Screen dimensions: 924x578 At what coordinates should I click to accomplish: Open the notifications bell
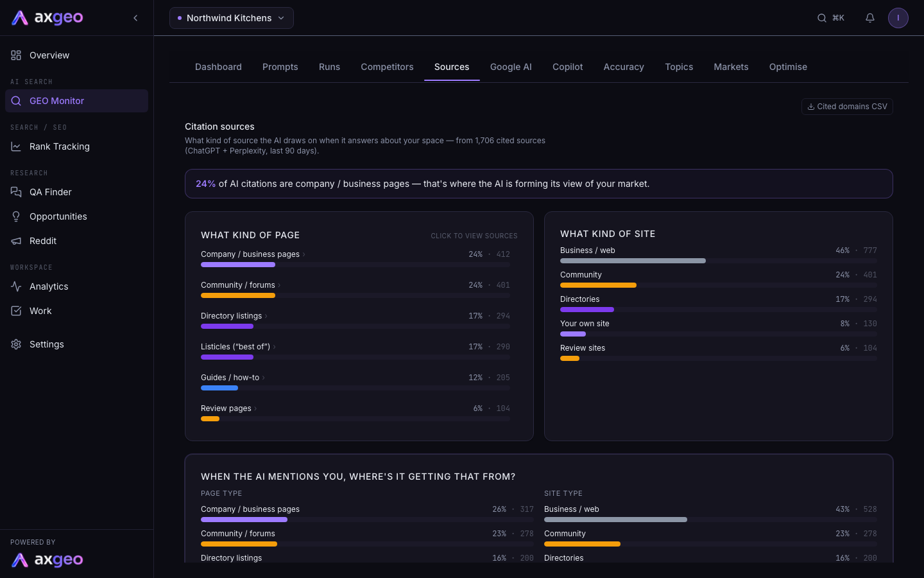pyautogui.click(x=870, y=18)
